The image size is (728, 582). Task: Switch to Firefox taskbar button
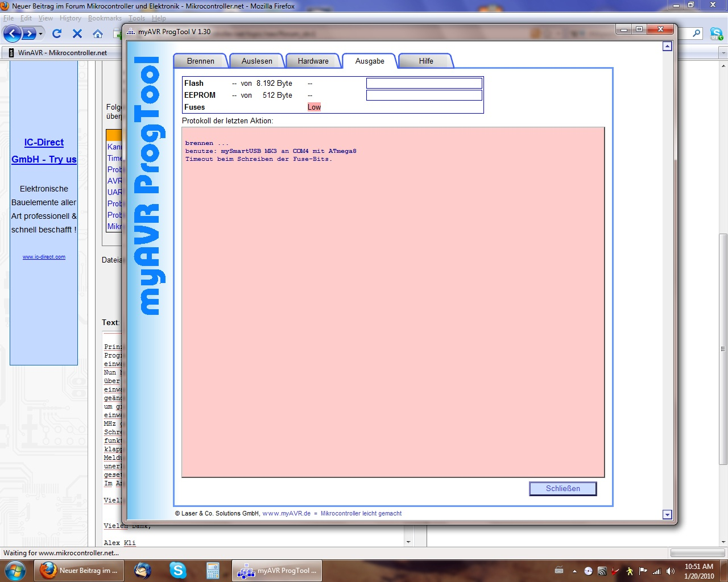point(79,571)
